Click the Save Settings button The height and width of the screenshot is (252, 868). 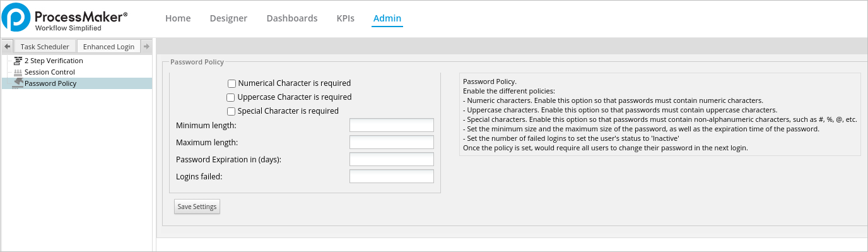point(197,207)
